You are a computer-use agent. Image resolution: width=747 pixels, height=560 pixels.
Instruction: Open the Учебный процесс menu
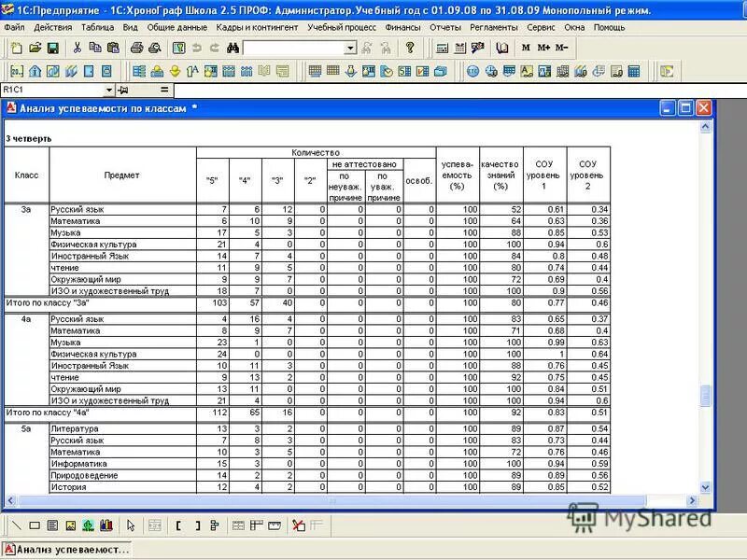pyautogui.click(x=342, y=28)
